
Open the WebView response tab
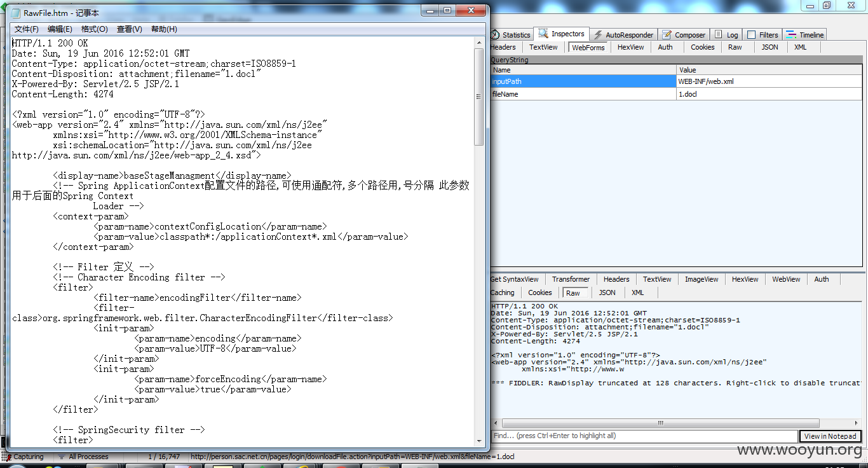tap(786, 279)
